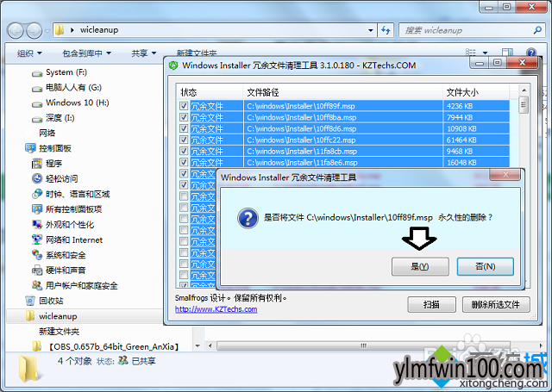The height and width of the screenshot is (392, 552).
Task: Click the 程序 control panel icon
Action: (37, 164)
